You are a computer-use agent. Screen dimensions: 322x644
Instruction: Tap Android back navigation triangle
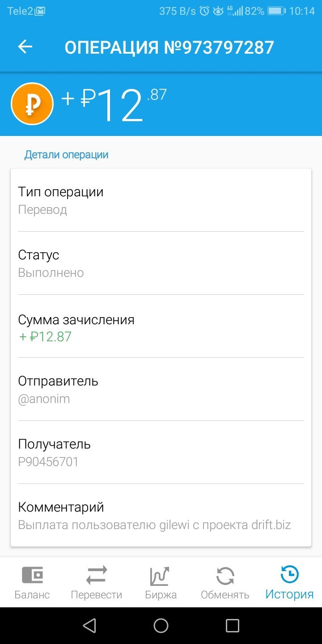(89, 626)
